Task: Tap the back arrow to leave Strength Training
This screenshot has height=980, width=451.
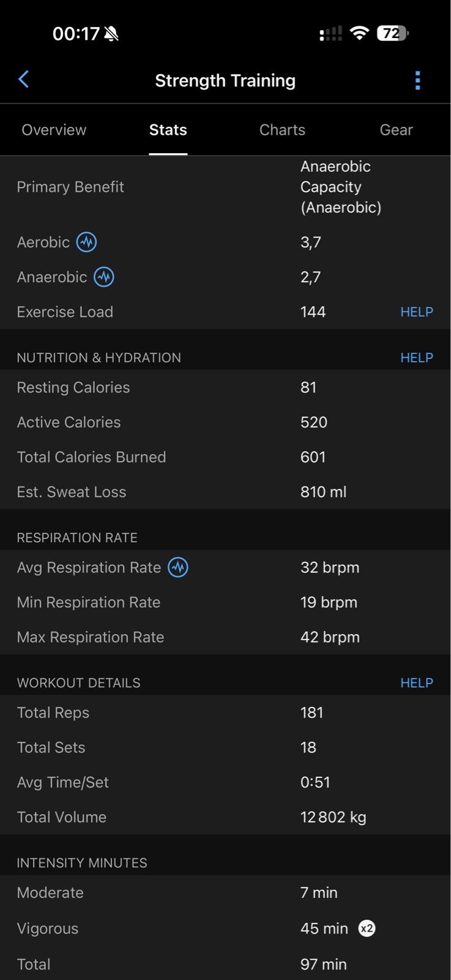Action: pos(24,80)
